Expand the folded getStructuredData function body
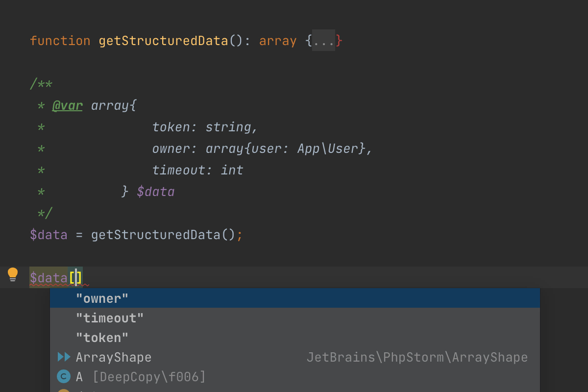 point(323,41)
